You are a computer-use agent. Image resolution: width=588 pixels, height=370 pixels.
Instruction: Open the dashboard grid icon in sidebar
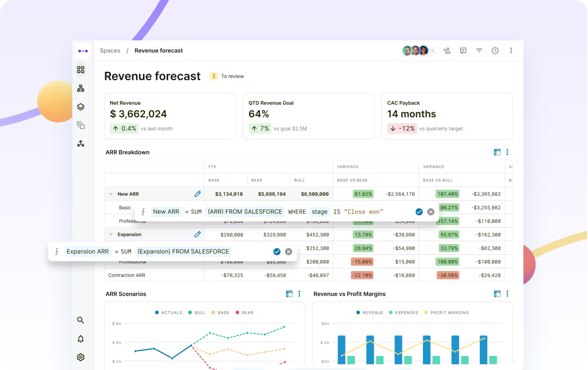pyautogui.click(x=81, y=69)
